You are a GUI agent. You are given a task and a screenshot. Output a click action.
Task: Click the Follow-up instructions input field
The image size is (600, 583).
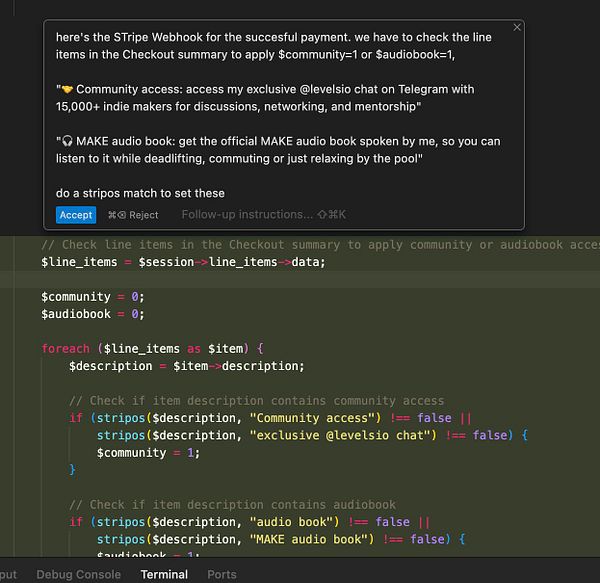(264, 215)
